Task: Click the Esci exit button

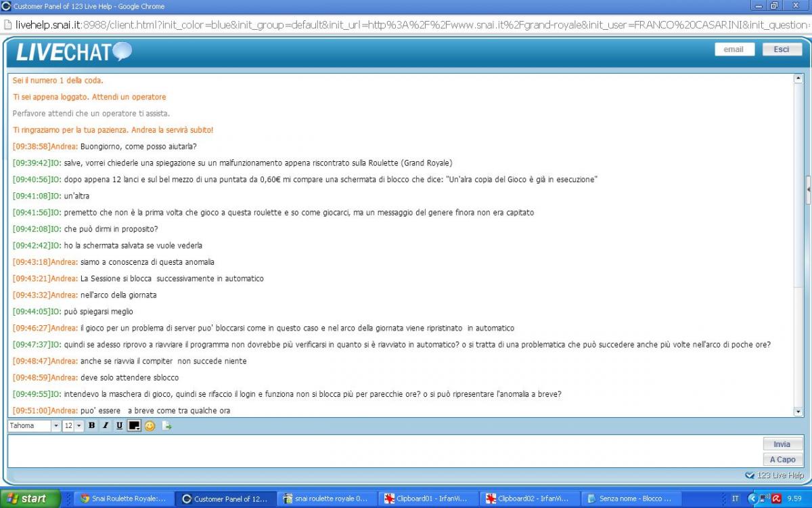Action: pos(782,49)
